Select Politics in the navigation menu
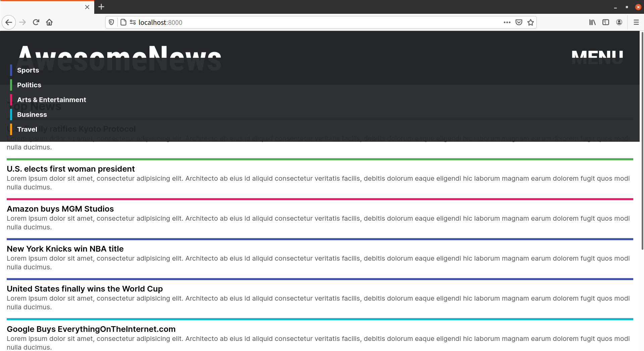Image resolution: width=644 pixels, height=351 pixels. (29, 85)
